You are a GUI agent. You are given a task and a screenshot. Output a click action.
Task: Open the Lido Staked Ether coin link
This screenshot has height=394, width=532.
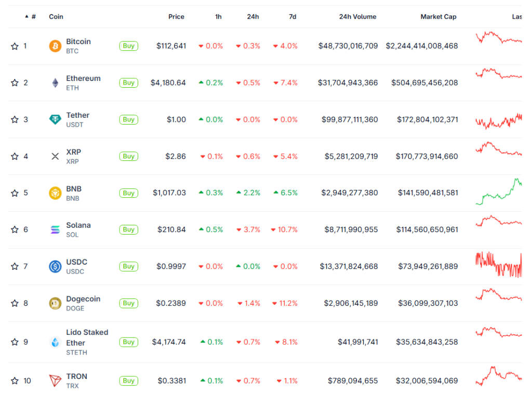pyautogui.click(x=87, y=337)
